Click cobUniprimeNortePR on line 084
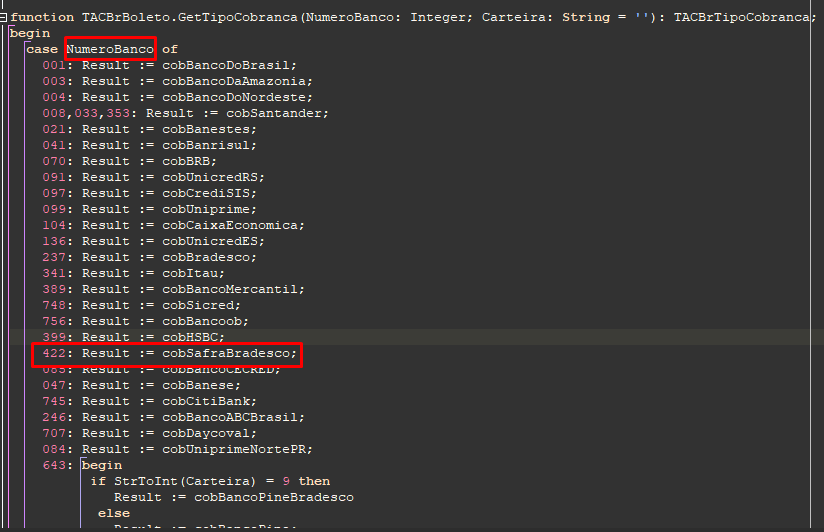The image size is (824, 532). 234,449
